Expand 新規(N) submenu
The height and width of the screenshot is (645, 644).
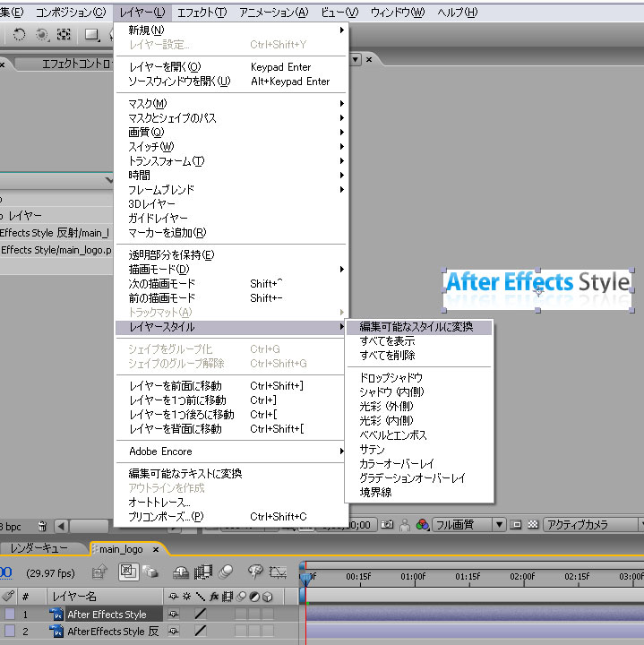(231, 30)
